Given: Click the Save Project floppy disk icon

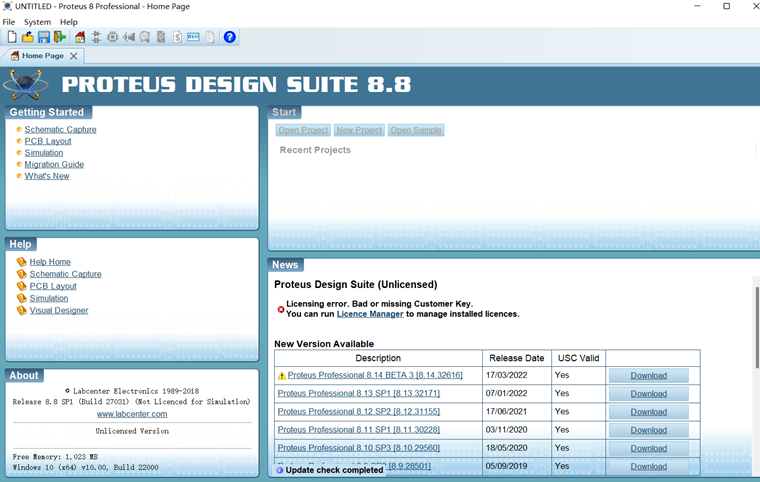Looking at the screenshot, I should tap(44, 37).
